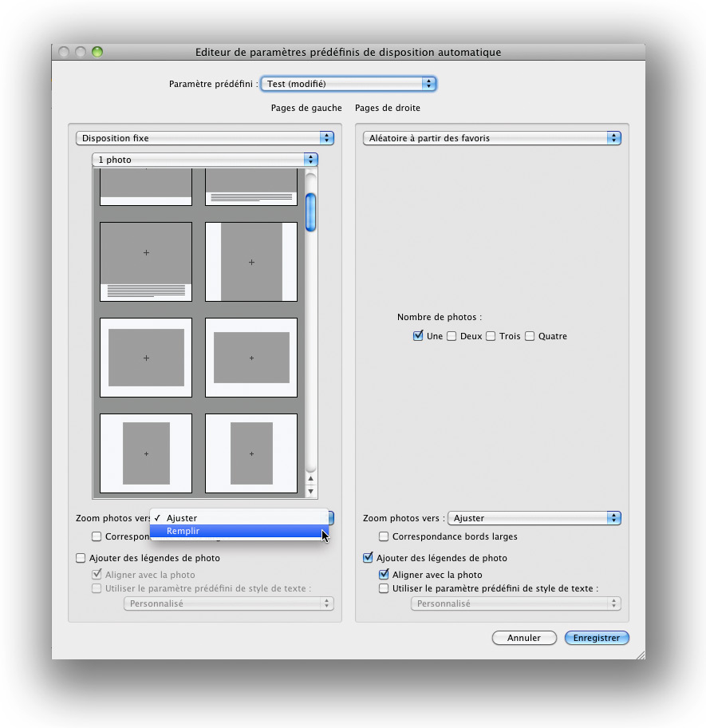
Task: Open the right pages Zoom photos vers dropdown
Action: 534,518
